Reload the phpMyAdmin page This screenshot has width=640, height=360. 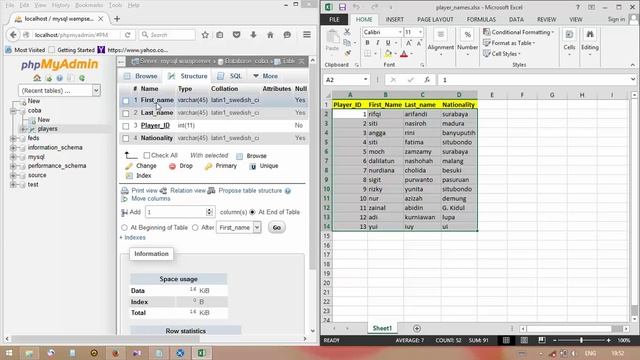(x=128, y=35)
